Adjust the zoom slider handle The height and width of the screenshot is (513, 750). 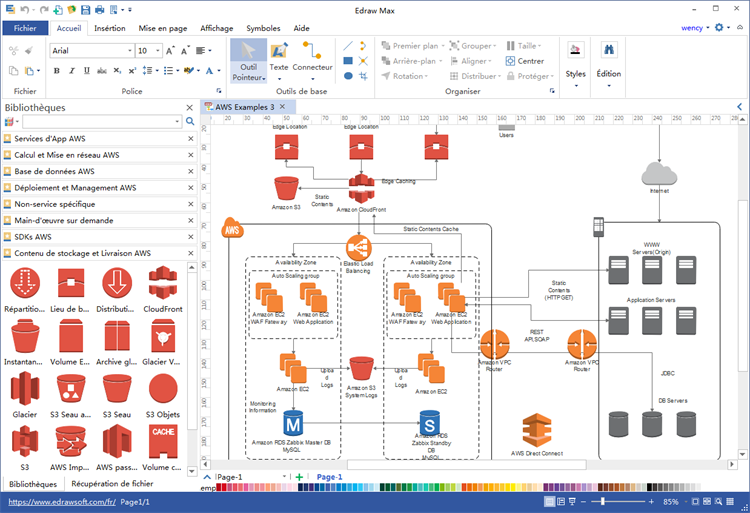click(x=603, y=502)
